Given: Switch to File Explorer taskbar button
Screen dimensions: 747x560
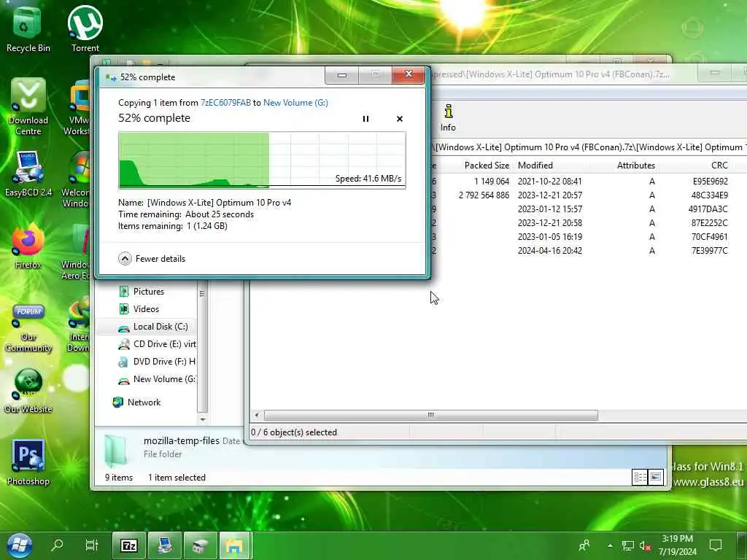Looking at the screenshot, I should tap(234, 545).
